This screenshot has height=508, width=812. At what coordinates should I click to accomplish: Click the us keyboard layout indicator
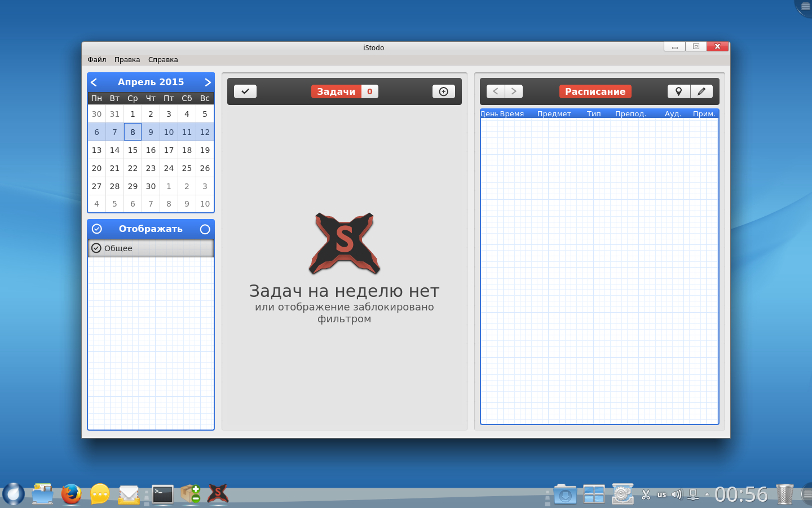coord(662,495)
